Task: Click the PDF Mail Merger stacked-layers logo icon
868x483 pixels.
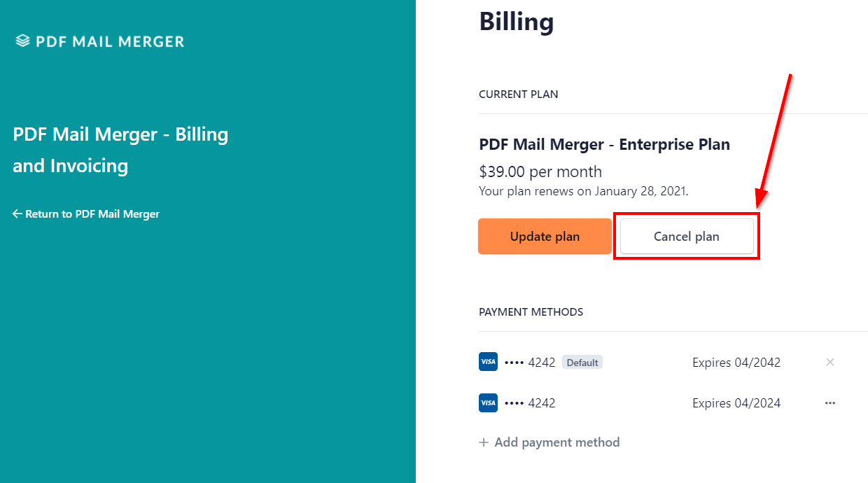Action: coord(23,41)
